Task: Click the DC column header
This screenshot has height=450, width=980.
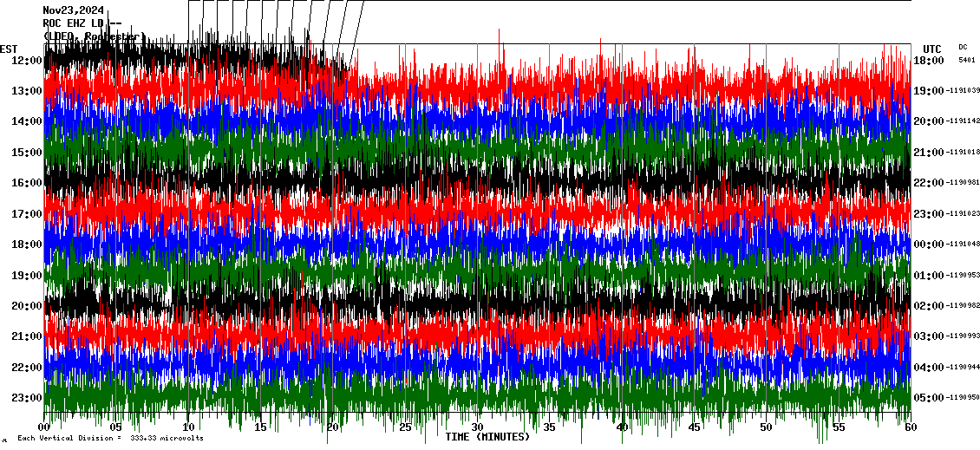Action: [x=963, y=47]
